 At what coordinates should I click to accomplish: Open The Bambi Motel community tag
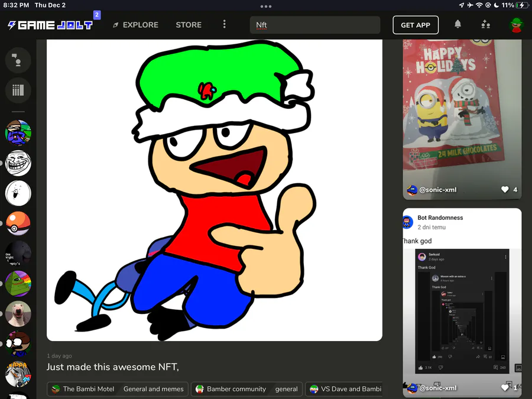[x=84, y=389]
